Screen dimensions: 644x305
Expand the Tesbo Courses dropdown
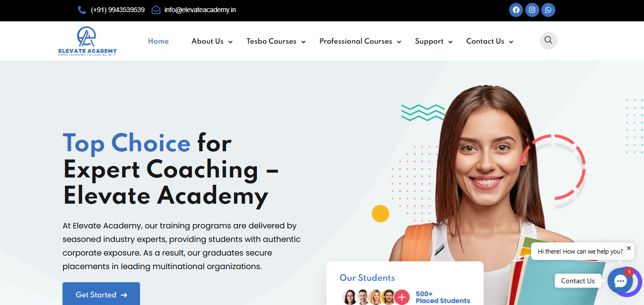(276, 41)
